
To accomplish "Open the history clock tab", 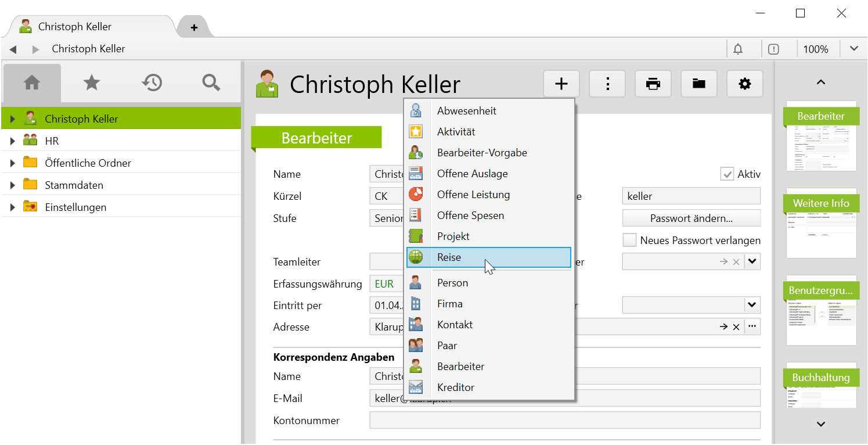I will [152, 83].
